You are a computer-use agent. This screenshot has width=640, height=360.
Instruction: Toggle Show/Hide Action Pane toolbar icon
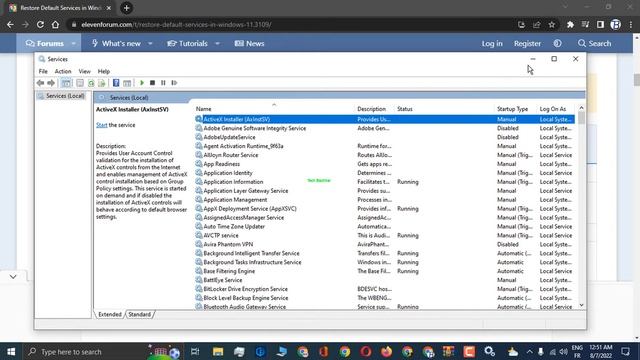click(127, 83)
